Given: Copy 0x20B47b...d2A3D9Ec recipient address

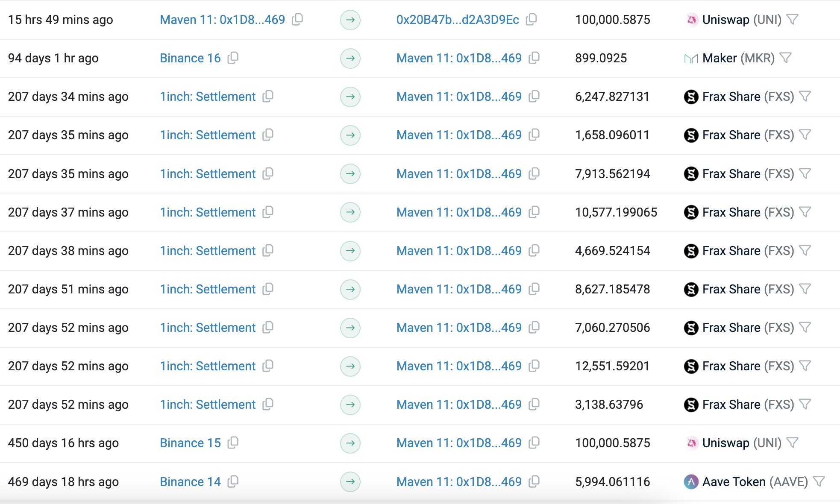Looking at the screenshot, I should 532,20.
